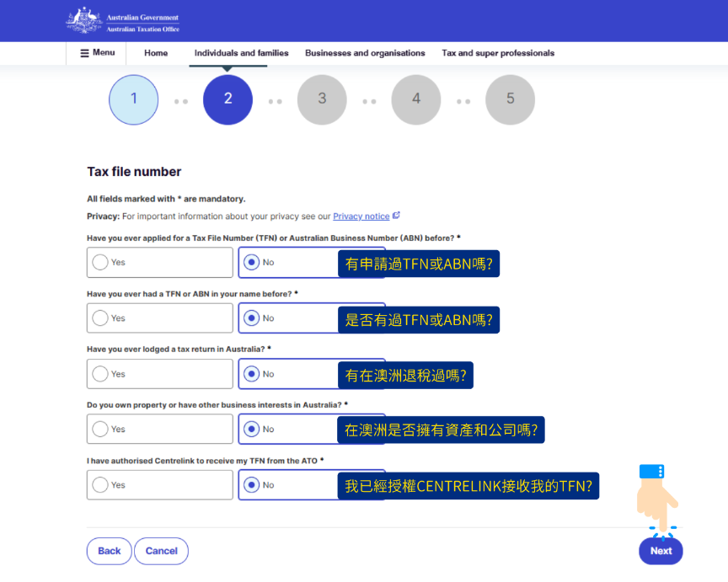The height and width of the screenshot is (582, 728).
Task: Open the Businesses and organisations section
Action: 365,52
